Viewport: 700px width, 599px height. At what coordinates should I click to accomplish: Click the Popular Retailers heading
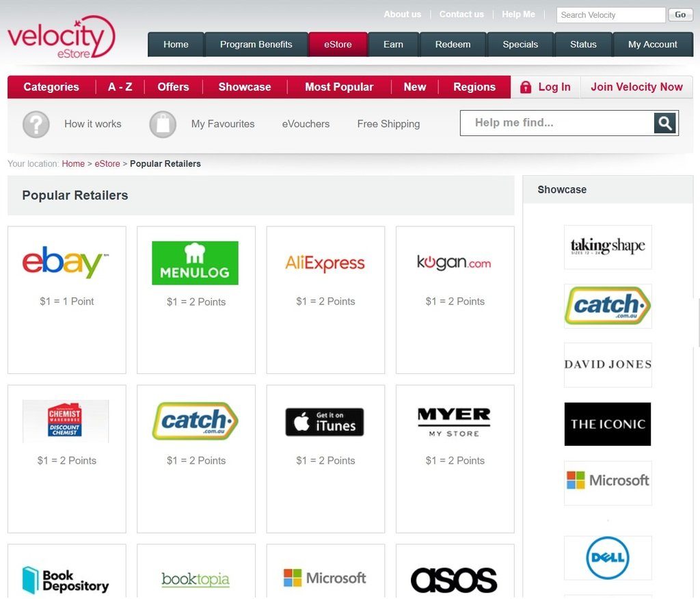pyautogui.click(x=75, y=195)
